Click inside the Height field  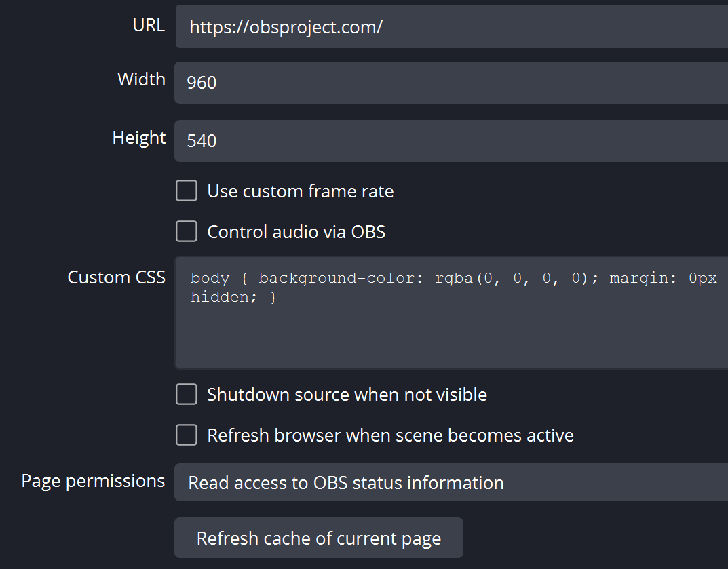[x=448, y=140]
